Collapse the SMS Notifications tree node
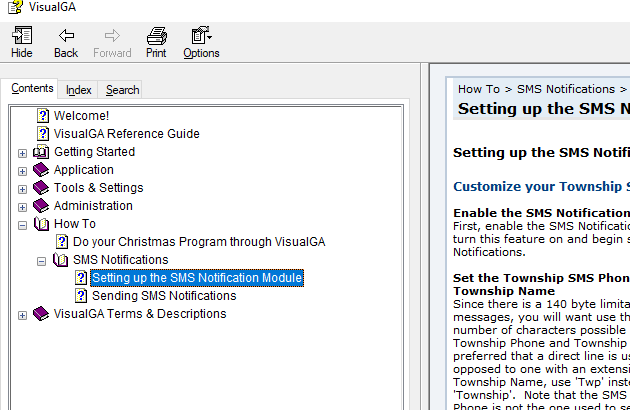The height and width of the screenshot is (410, 630). coord(42,261)
